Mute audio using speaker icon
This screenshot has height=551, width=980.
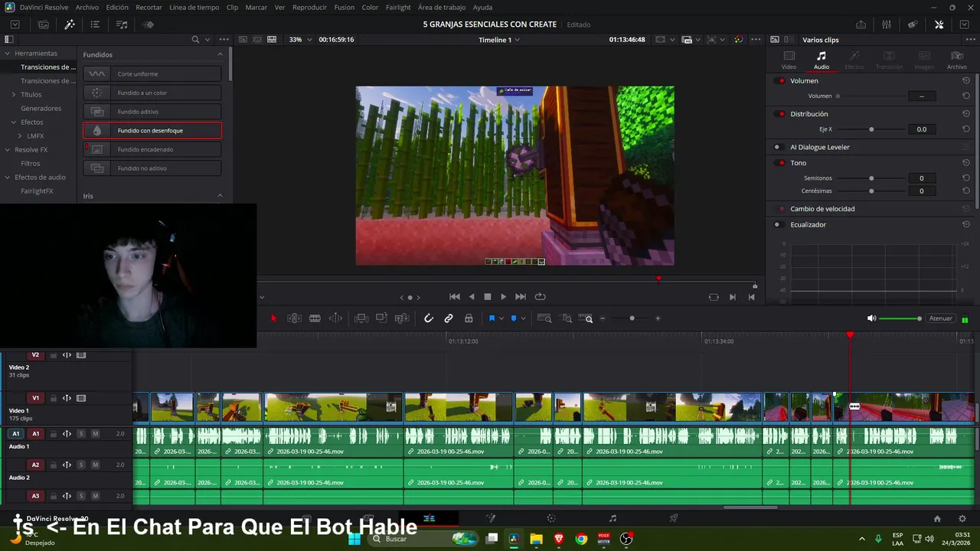pyautogui.click(x=871, y=318)
